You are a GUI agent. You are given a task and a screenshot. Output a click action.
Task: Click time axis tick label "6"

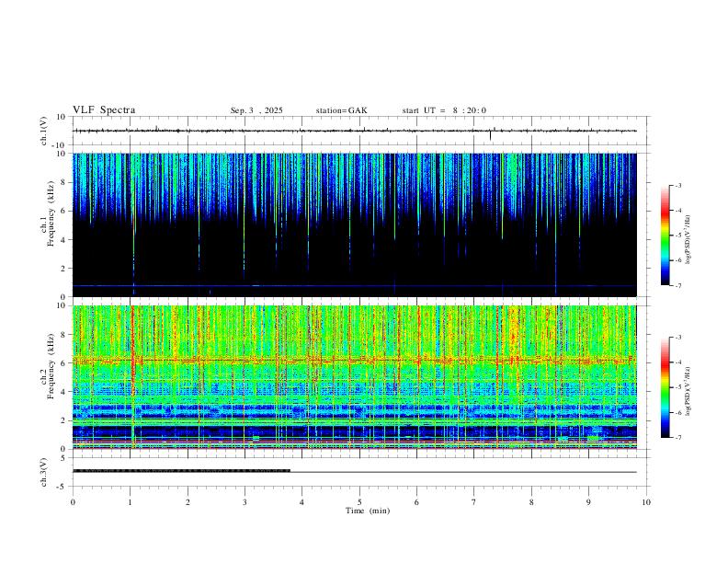pyautogui.click(x=416, y=502)
